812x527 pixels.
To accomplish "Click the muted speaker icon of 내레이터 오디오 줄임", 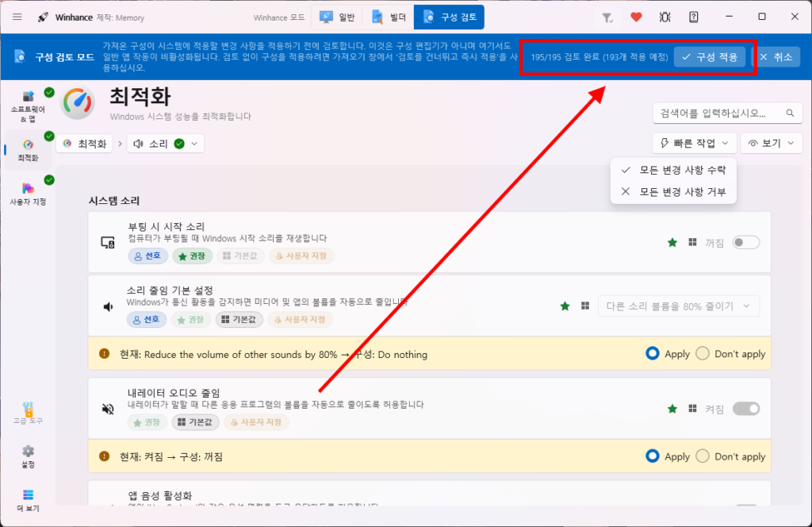I will tap(108, 410).
